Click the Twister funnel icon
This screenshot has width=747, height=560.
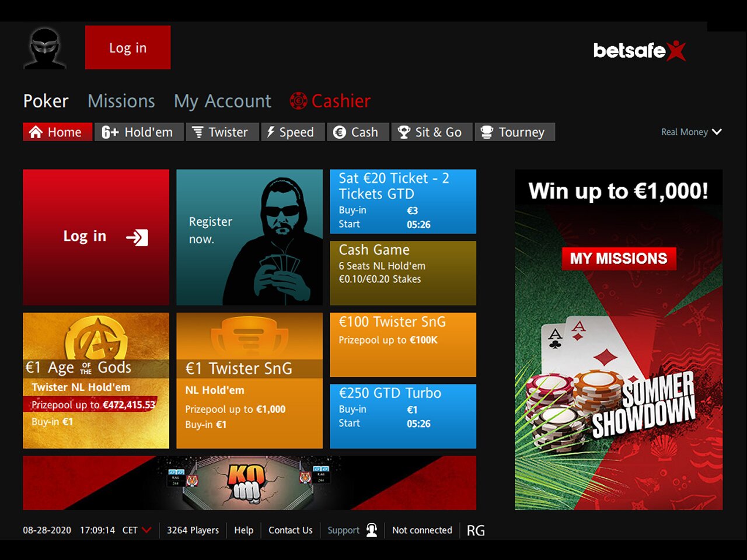pyautogui.click(x=198, y=132)
